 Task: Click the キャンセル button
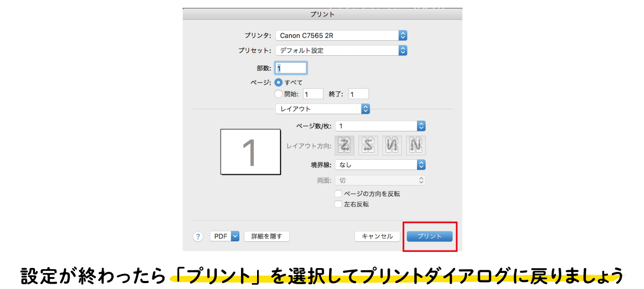coord(377,236)
